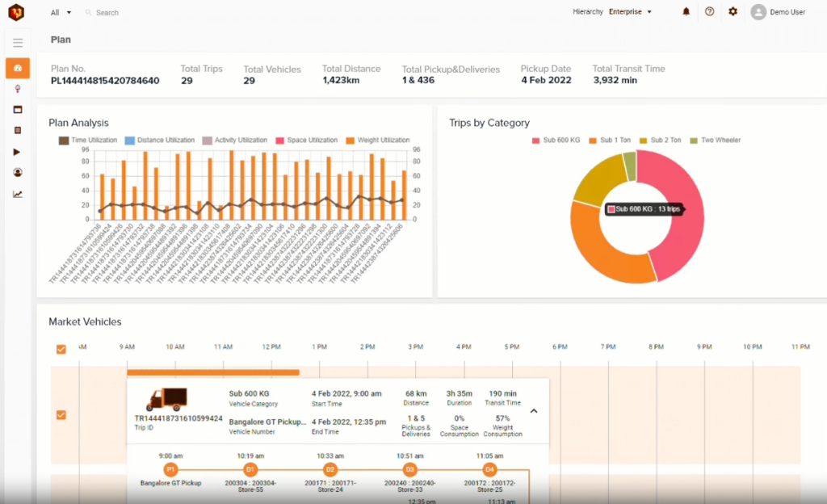The height and width of the screenshot is (504, 827).
Task: Click the notifications bell icon
Action: tap(686, 11)
